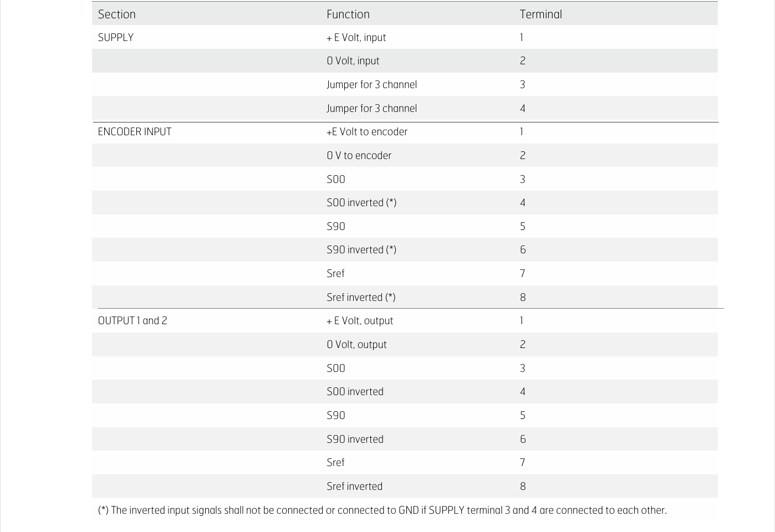Click the 'S00 inverted (*)' entry
This screenshot has height=532, width=775.
tap(361, 203)
